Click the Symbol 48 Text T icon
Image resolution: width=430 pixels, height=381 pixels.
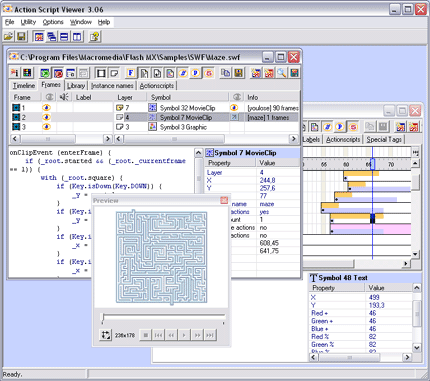coord(313,278)
